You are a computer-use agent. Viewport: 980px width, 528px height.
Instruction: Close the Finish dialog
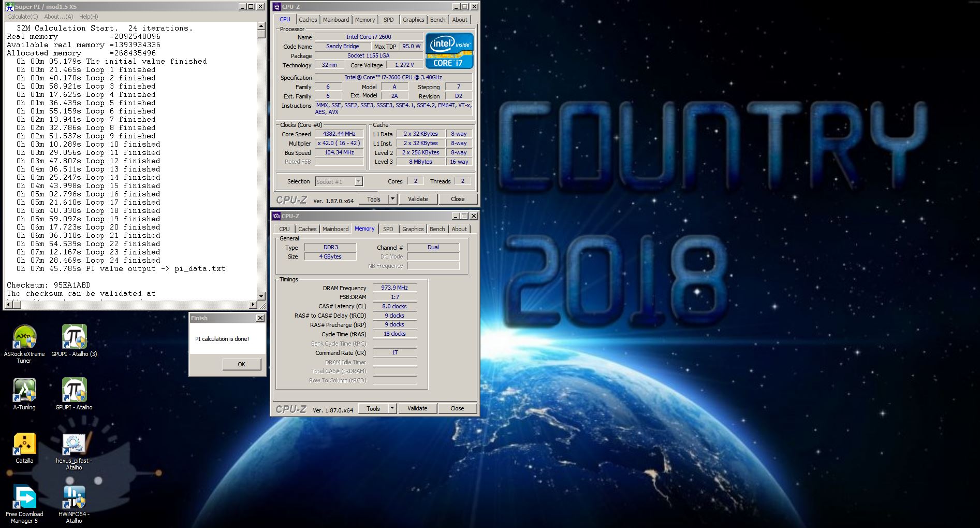(260, 318)
